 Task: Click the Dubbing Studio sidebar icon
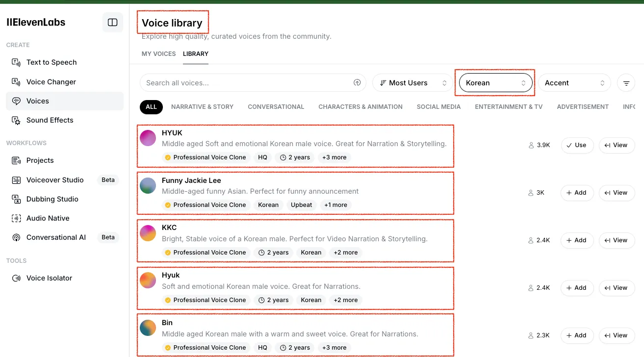[16, 199]
